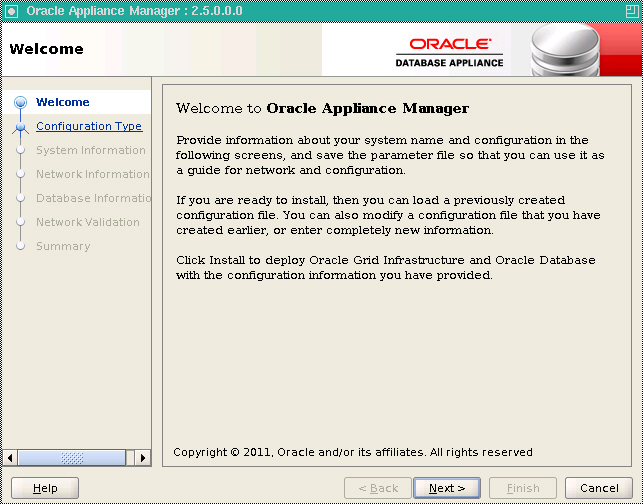Image resolution: width=643 pixels, height=504 pixels.
Task: Open the window menu icon in title bar
Action: tap(11, 11)
